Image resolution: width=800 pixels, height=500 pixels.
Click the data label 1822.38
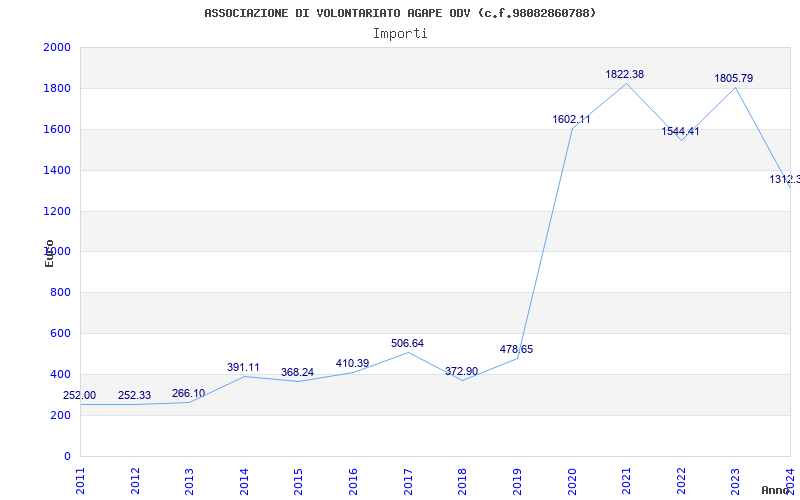point(624,74)
